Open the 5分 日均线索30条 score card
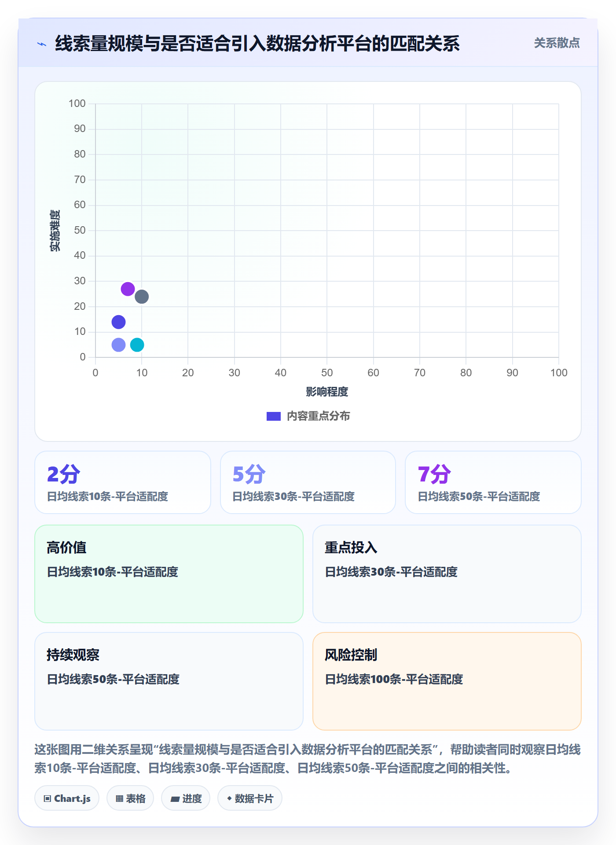 [x=308, y=482]
